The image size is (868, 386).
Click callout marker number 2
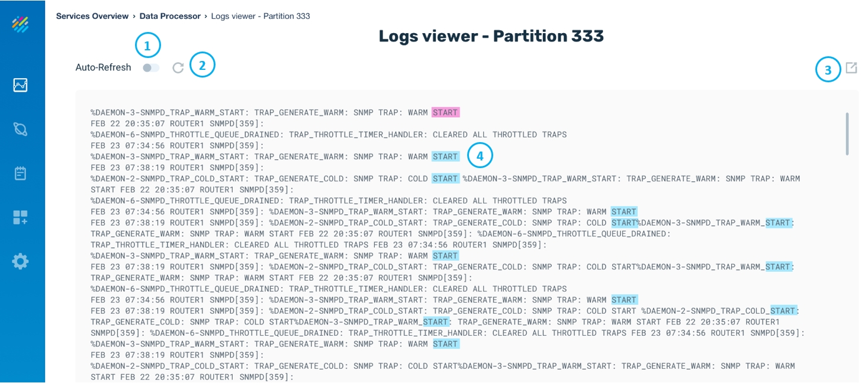coord(202,65)
